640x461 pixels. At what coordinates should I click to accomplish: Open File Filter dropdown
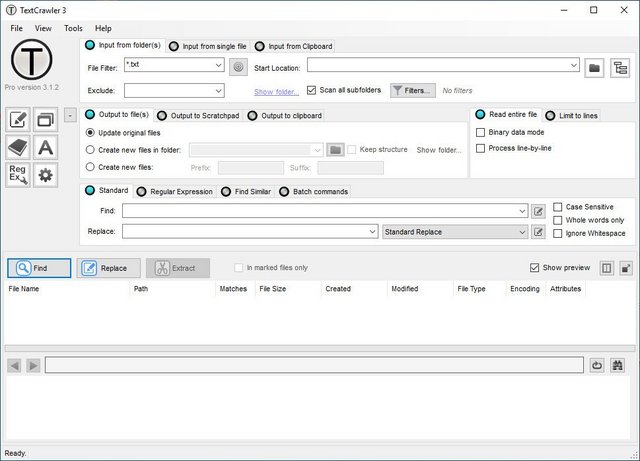[x=218, y=65]
